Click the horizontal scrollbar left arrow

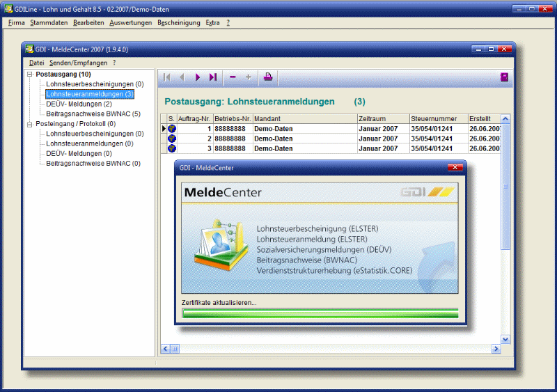point(166,348)
